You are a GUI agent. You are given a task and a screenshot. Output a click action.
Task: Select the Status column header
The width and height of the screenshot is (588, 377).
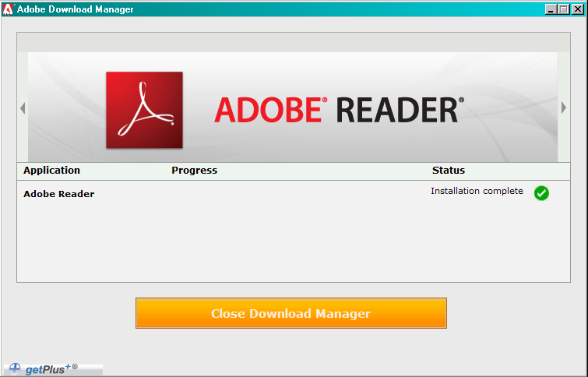pyautogui.click(x=448, y=171)
